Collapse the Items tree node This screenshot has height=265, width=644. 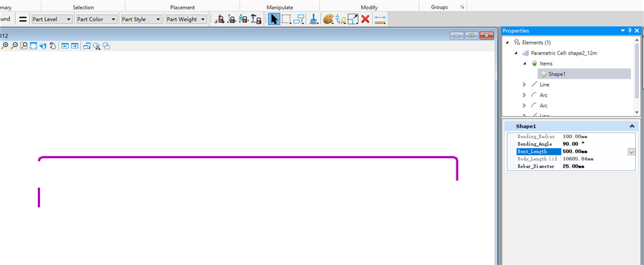click(x=524, y=64)
